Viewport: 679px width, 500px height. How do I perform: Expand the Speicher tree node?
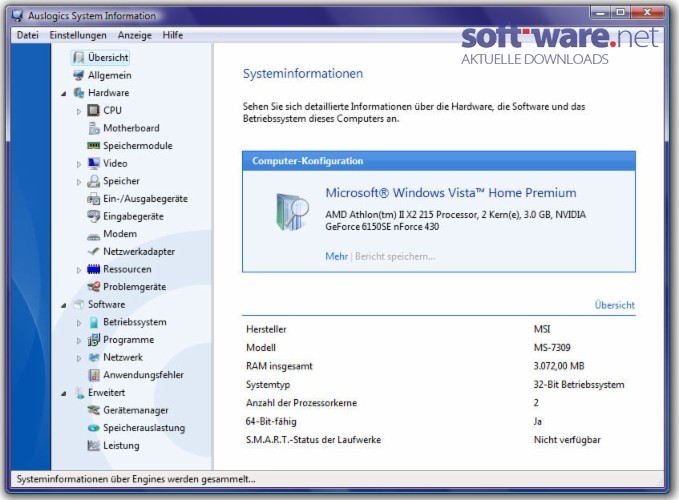79,182
